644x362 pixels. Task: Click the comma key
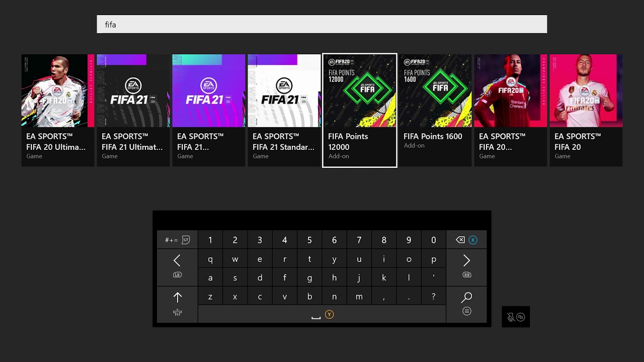point(384,297)
